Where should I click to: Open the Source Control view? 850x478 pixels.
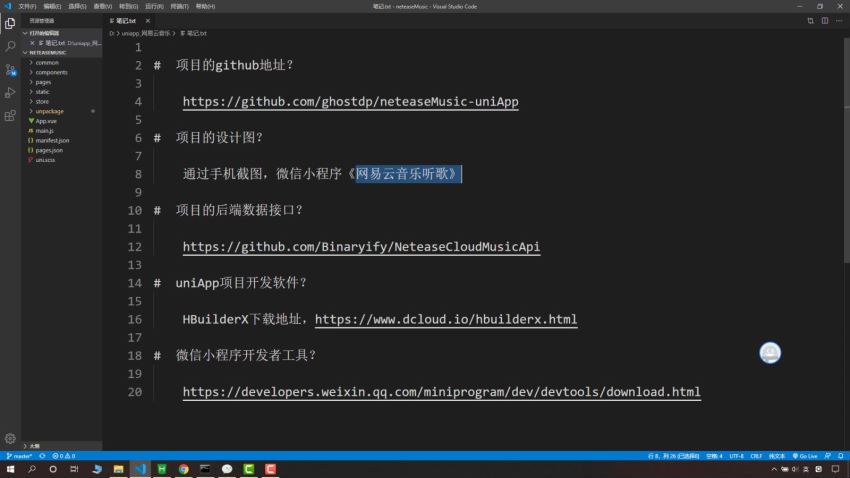tap(10, 70)
